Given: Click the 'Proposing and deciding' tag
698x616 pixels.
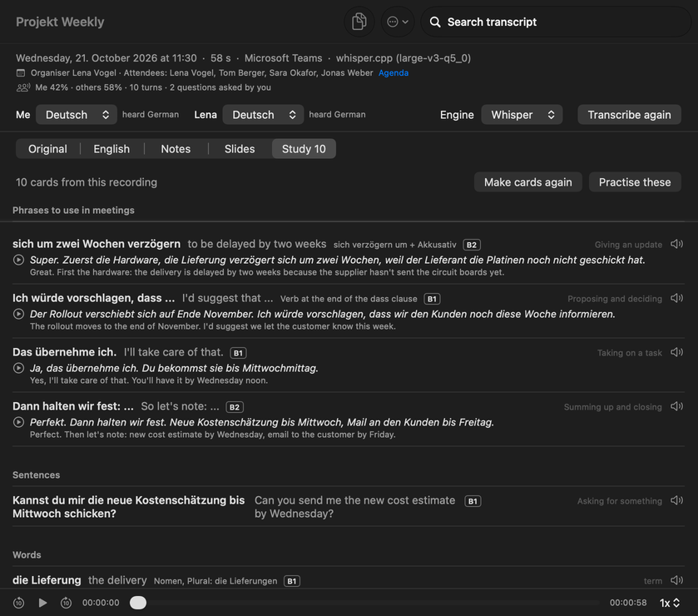Looking at the screenshot, I should tap(615, 299).
